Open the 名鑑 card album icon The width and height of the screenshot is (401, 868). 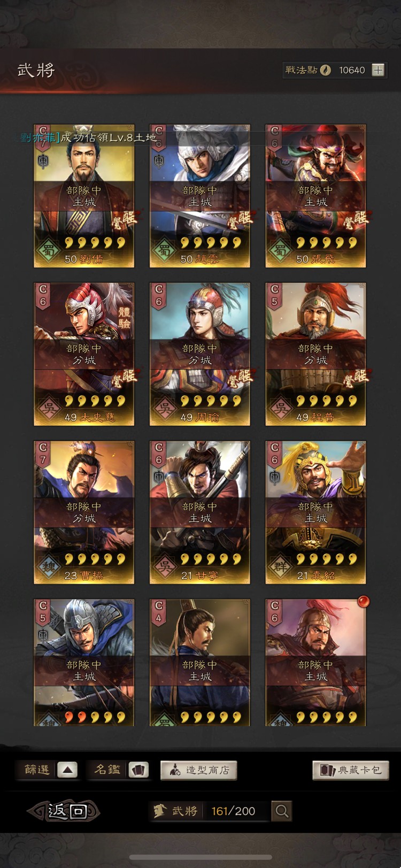pyautogui.click(x=138, y=770)
